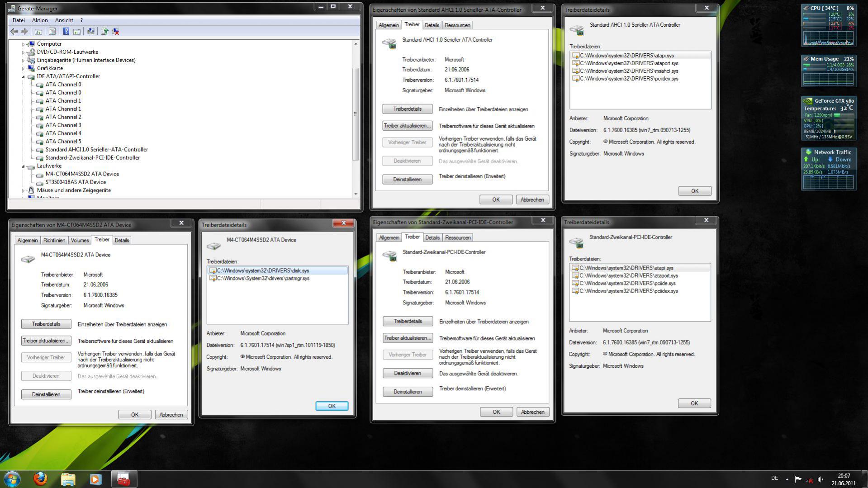Click Deinstallieren in AHCI controller properties

(x=407, y=180)
